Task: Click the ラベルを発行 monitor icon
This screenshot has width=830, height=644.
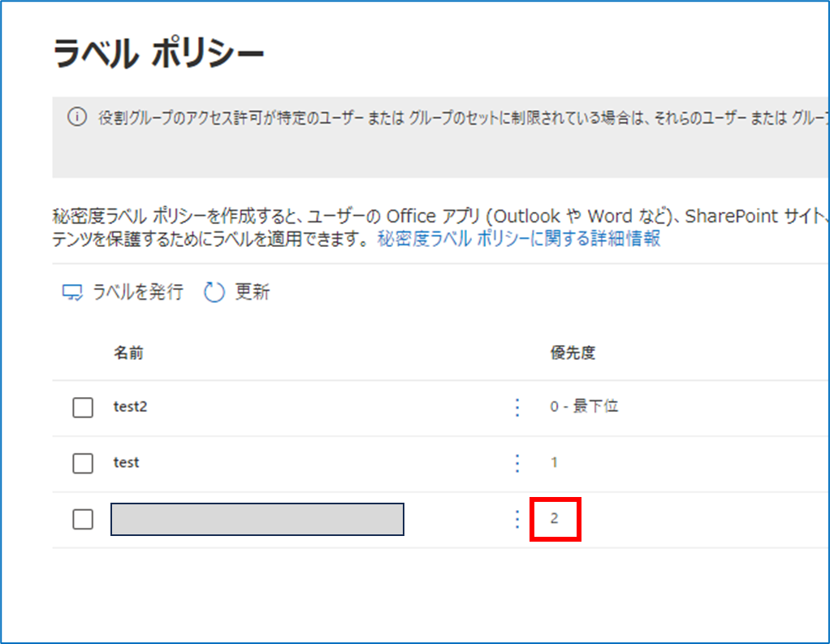Action: pos(72,292)
